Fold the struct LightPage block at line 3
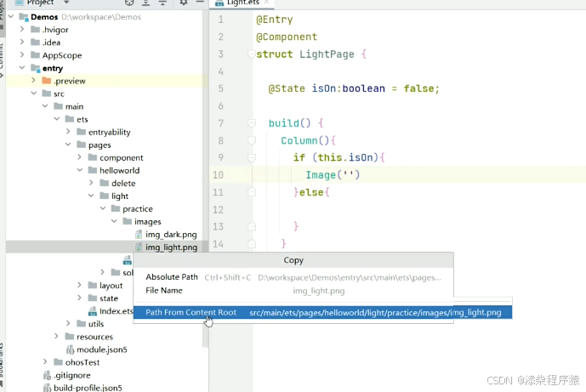 pyautogui.click(x=252, y=54)
